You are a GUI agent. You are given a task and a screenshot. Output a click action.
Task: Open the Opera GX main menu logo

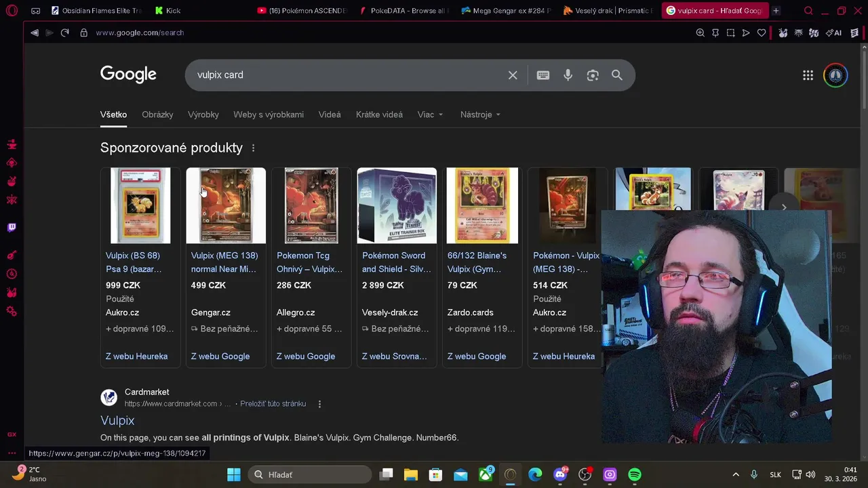12,10
